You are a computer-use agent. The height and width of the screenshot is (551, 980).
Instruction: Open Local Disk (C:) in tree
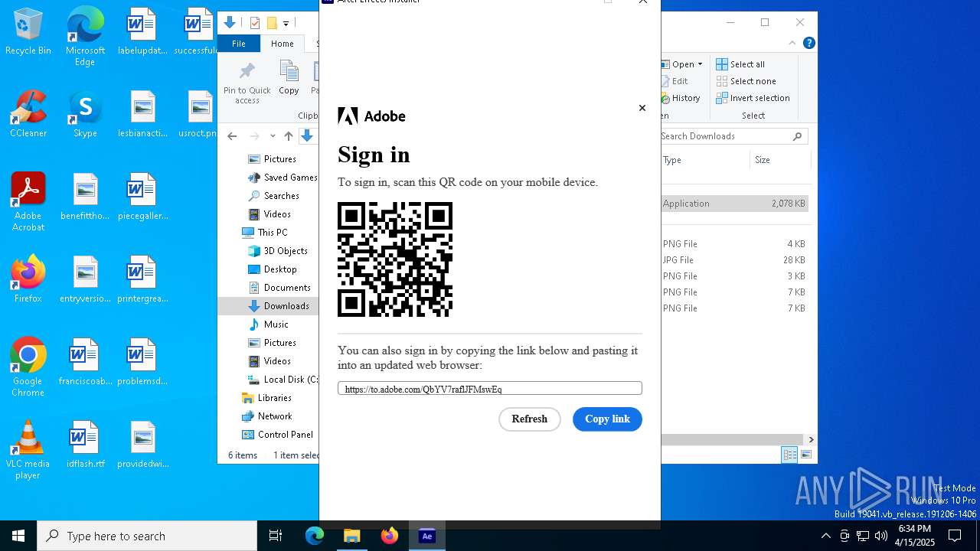[x=283, y=380]
